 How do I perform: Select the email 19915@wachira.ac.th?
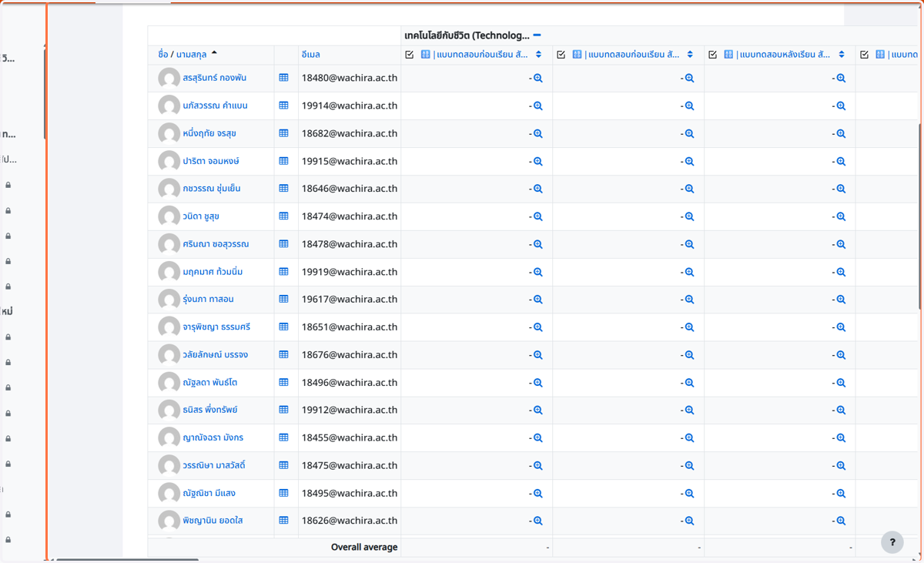[350, 162]
